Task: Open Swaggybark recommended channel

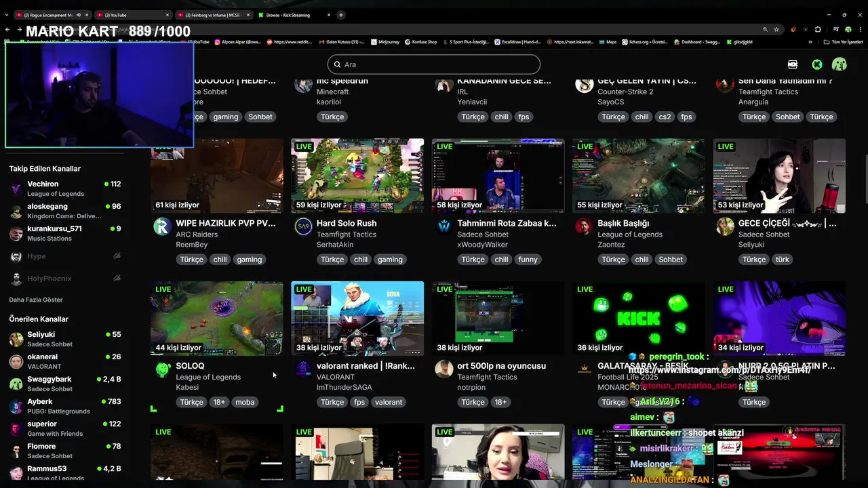Action: point(65,384)
